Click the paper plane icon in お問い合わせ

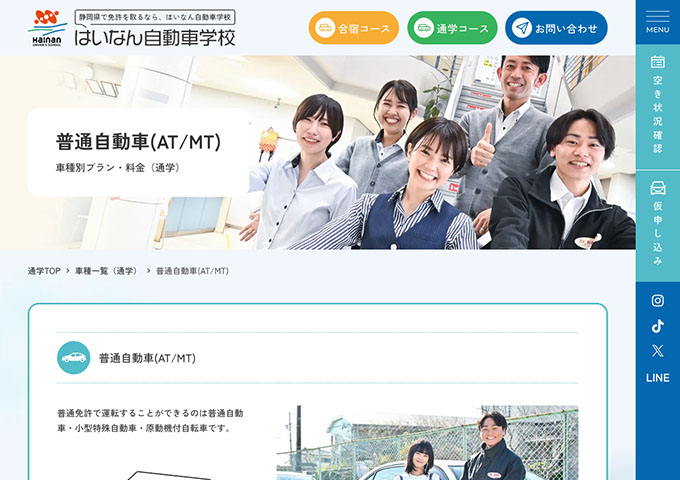point(522,28)
